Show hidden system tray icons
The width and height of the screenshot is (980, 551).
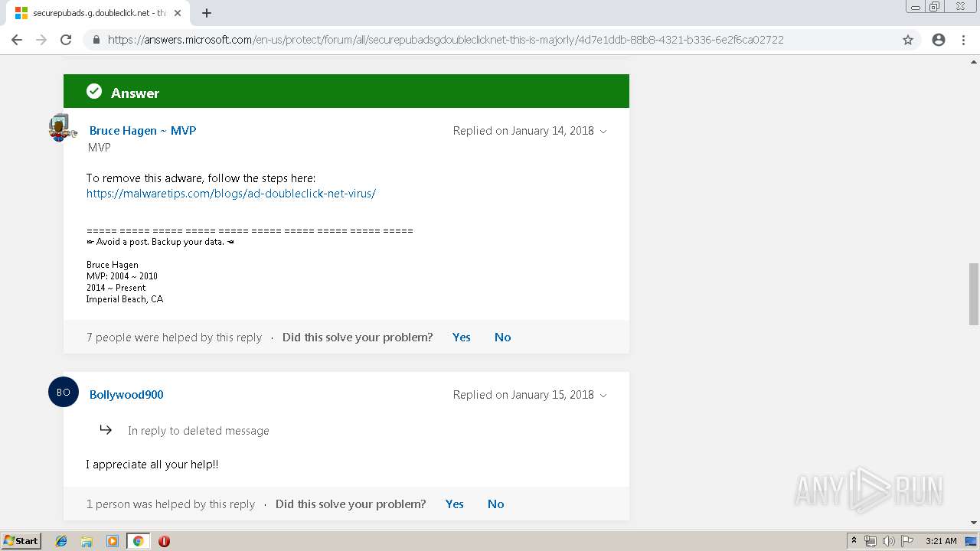(854, 541)
